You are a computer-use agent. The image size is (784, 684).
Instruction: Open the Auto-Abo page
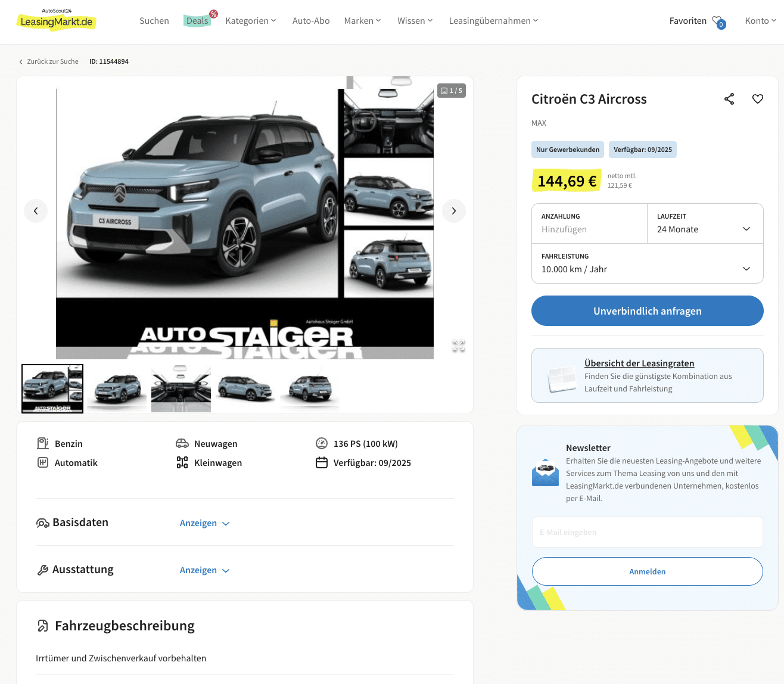[x=311, y=21]
